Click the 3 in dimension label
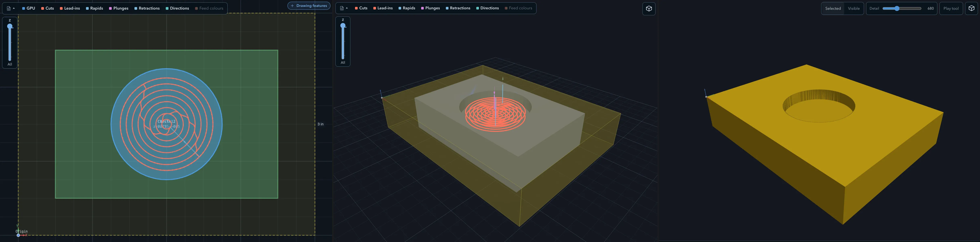This screenshot has height=242, width=980. coord(320,124)
